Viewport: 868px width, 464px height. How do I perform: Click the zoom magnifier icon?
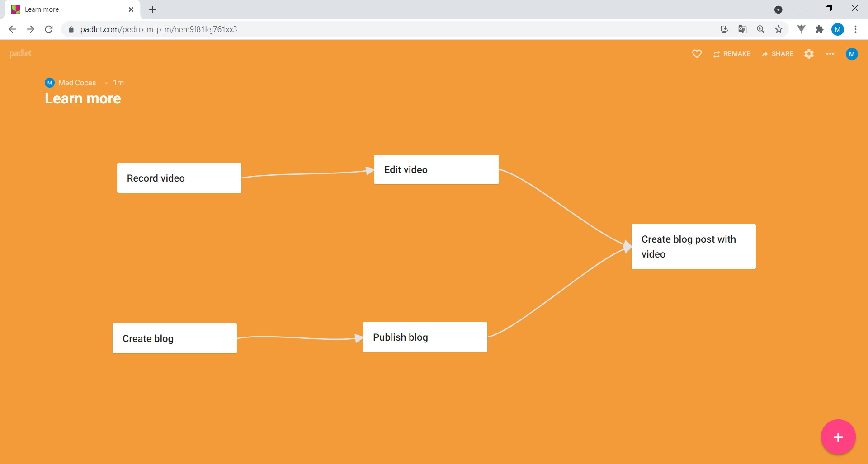(x=760, y=29)
